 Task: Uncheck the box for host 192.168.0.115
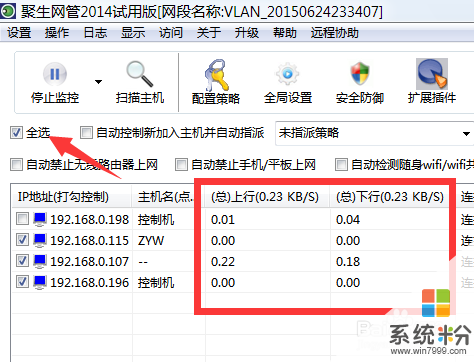coord(22,240)
